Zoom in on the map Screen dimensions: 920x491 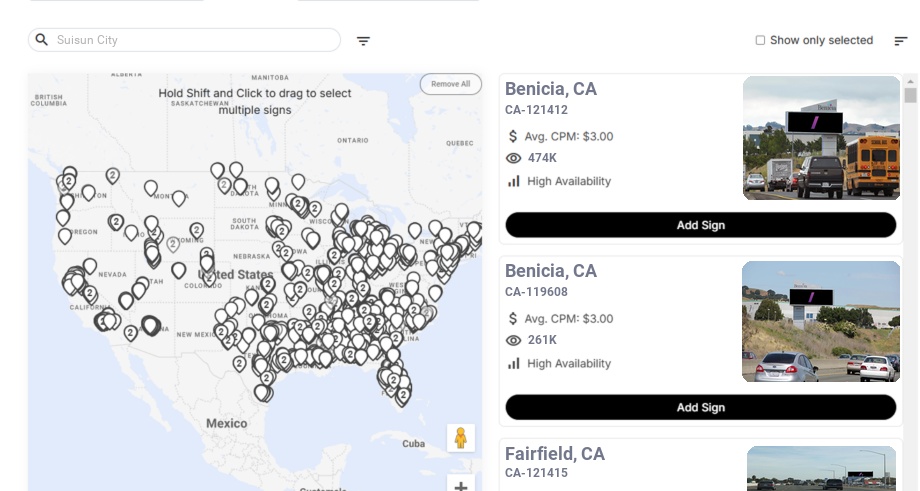point(461,485)
